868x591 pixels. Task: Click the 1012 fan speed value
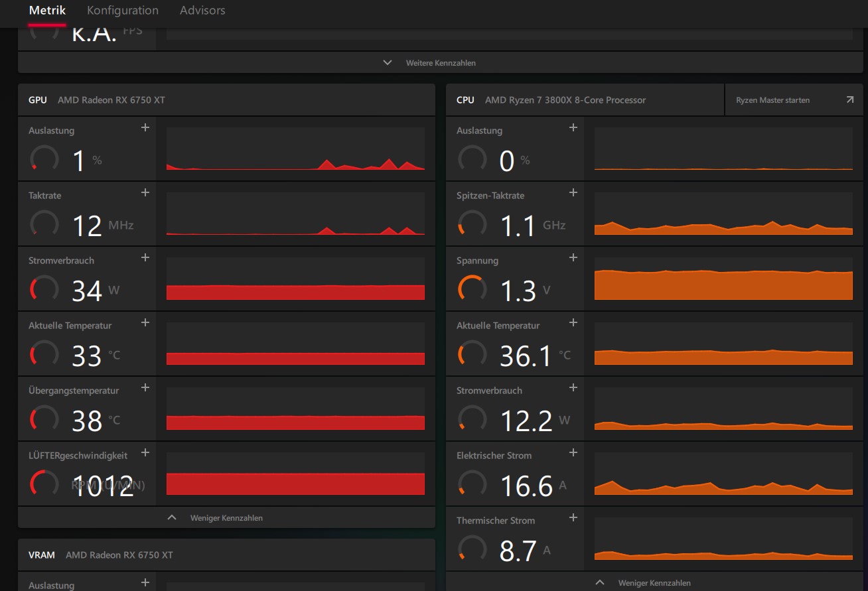[103, 486]
